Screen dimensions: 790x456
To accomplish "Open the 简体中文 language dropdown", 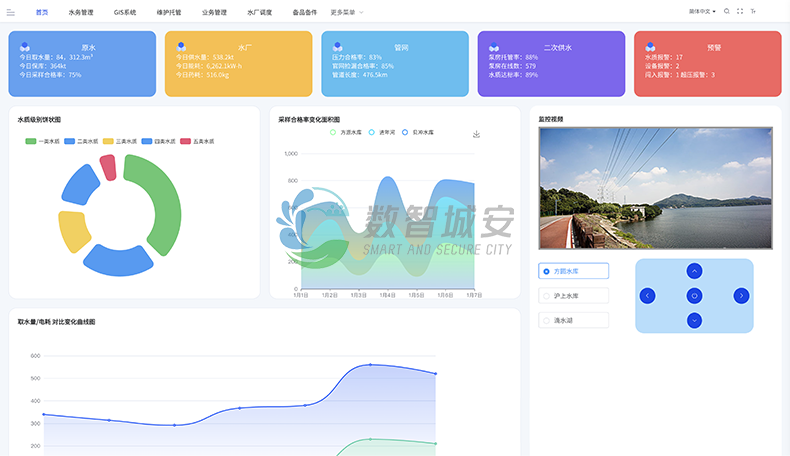I will (x=702, y=12).
